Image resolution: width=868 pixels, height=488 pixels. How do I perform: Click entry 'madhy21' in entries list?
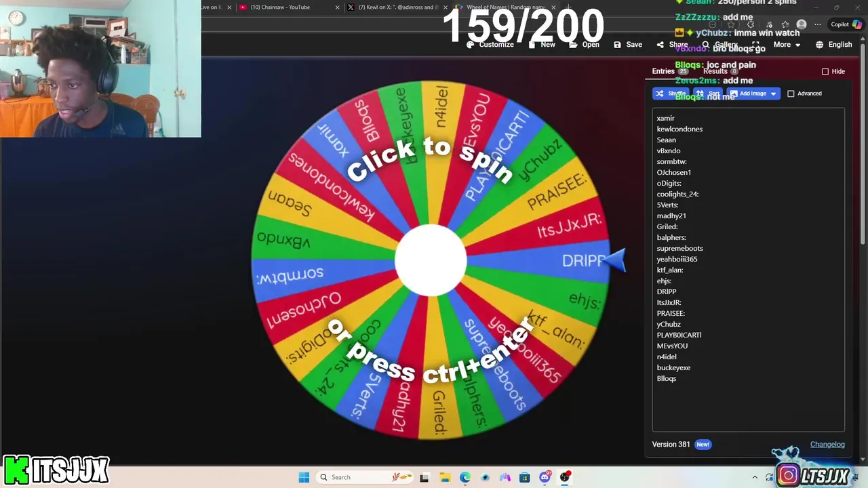(x=671, y=216)
